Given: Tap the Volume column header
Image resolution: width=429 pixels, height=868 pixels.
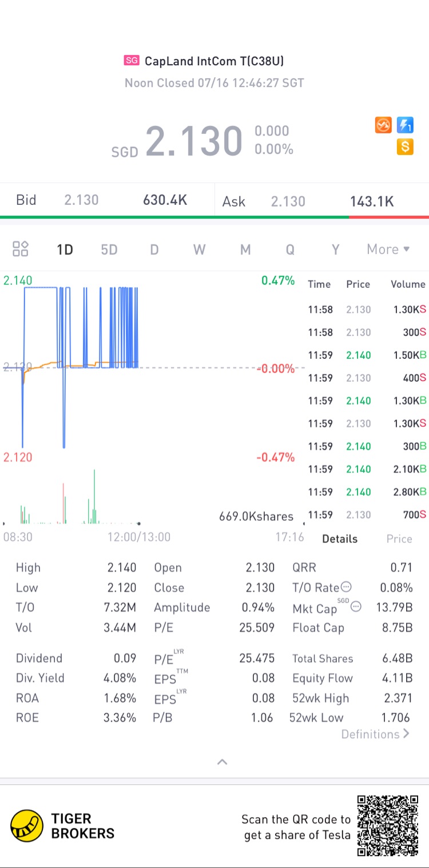Looking at the screenshot, I should pos(408,284).
